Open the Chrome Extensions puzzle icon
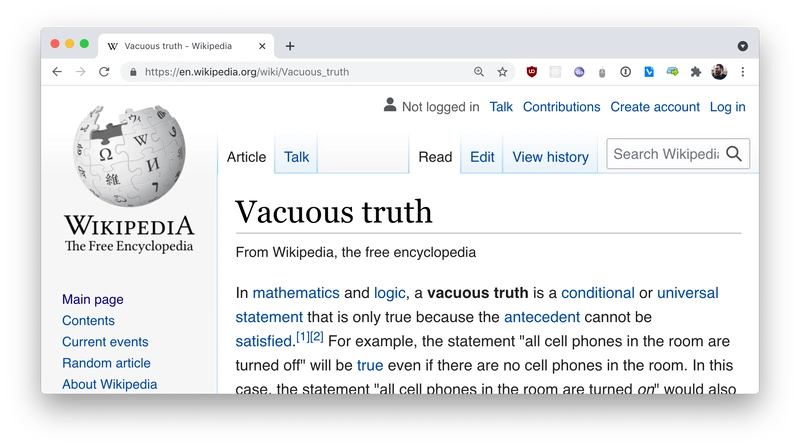Screen dimensions: 800x448 [696, 72]
